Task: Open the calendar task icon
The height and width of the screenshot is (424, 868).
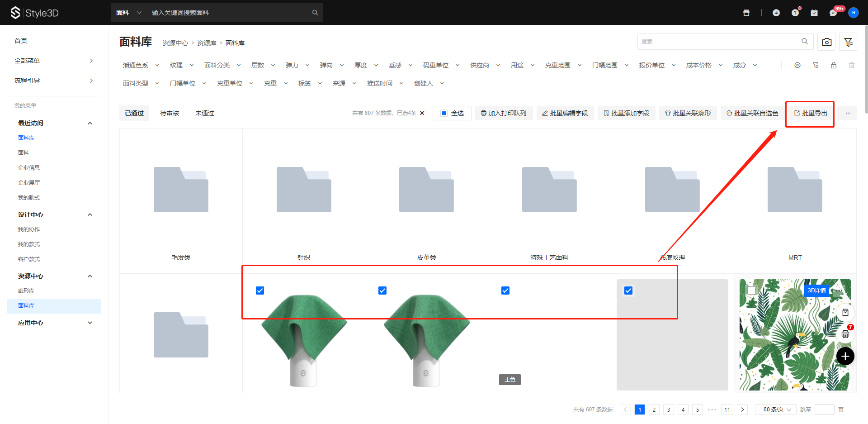Action: (814, 13)
